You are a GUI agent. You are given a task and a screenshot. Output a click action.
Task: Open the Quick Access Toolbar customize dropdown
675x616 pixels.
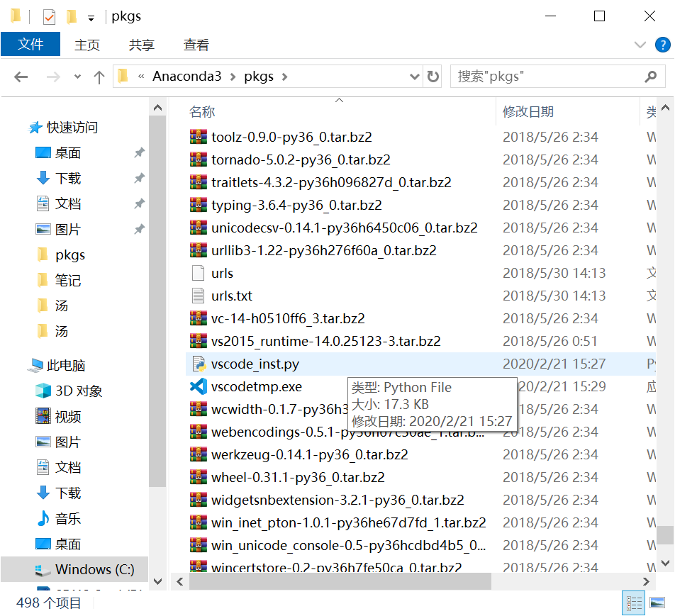click(91, 18)
